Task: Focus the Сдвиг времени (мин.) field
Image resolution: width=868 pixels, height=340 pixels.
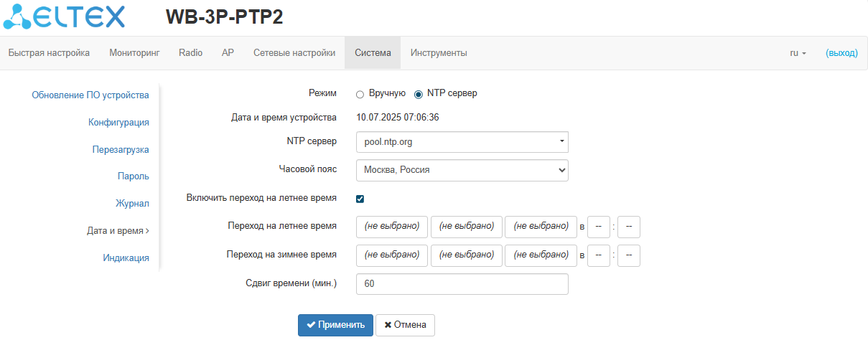Action: click(x=462, y=284)
